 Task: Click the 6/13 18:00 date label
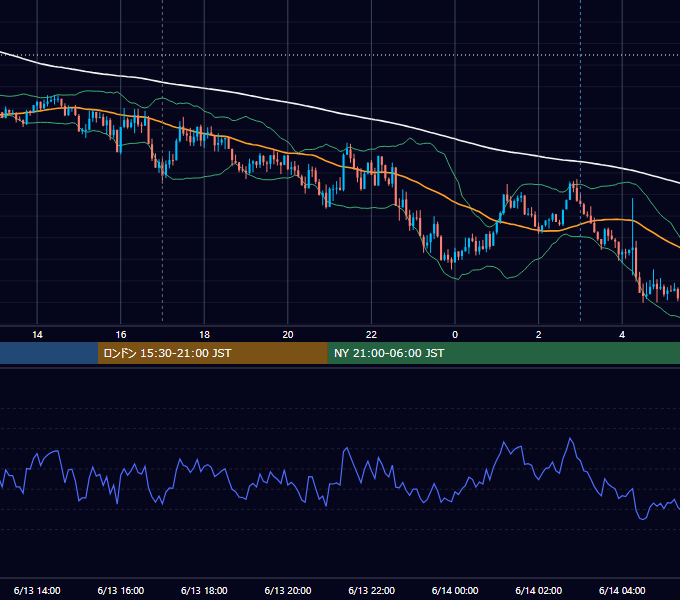(x=204, y=590)
